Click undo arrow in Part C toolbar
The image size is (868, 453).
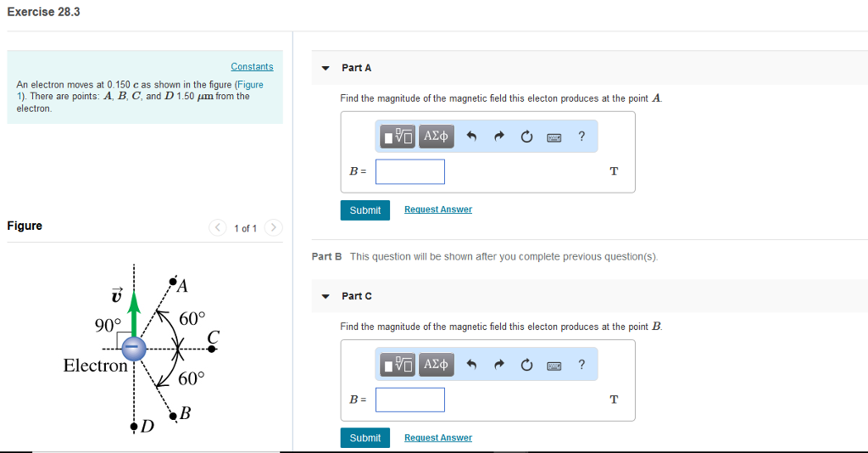click(471, 365)
